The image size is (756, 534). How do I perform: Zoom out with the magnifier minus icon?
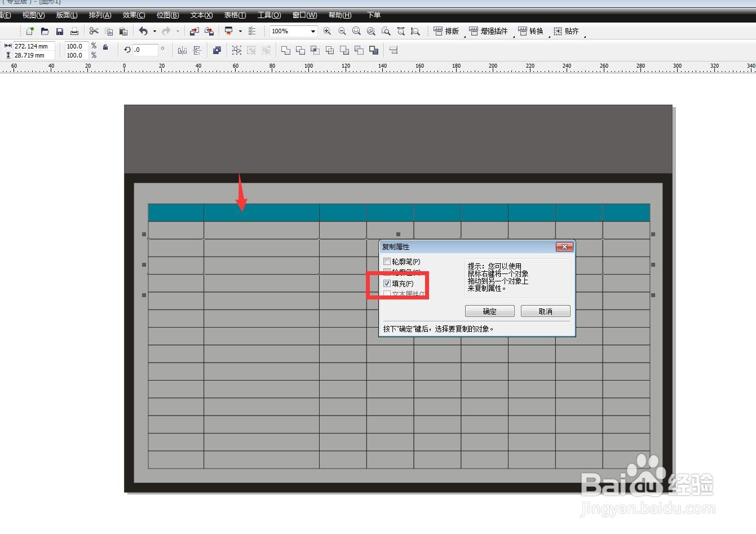(342, 32)
